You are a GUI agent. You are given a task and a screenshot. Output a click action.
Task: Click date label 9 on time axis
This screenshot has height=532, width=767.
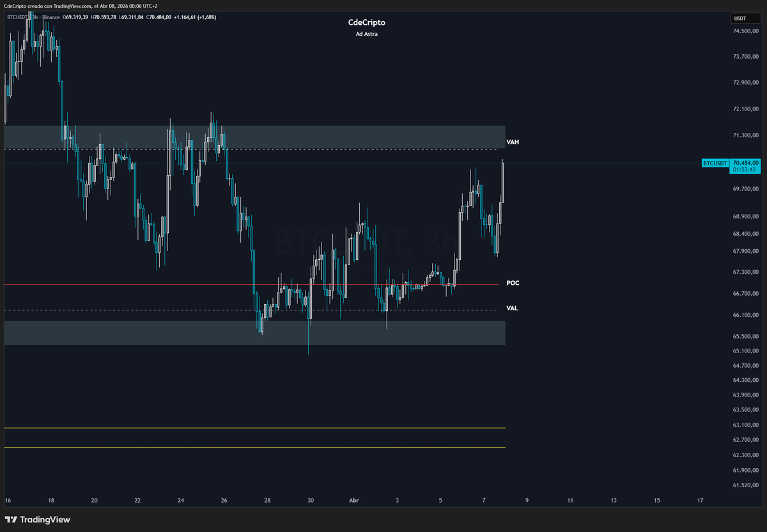tap(527, 501)
